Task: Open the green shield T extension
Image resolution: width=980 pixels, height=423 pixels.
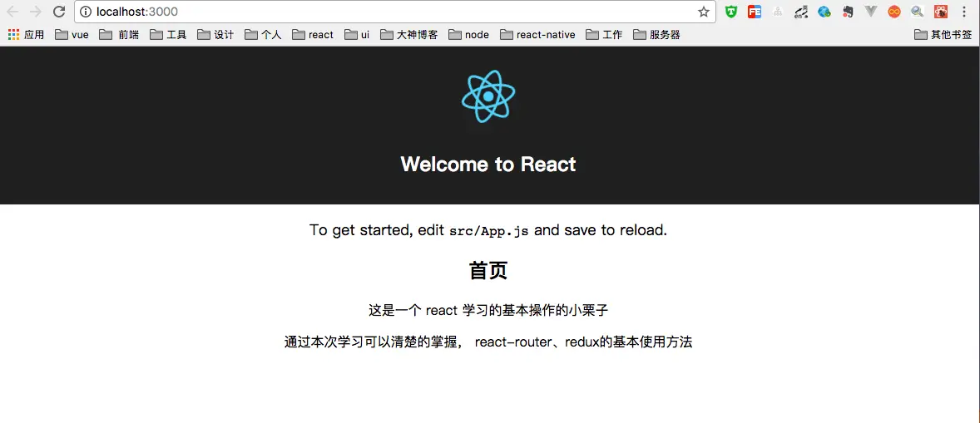Action: coord(730,12)
